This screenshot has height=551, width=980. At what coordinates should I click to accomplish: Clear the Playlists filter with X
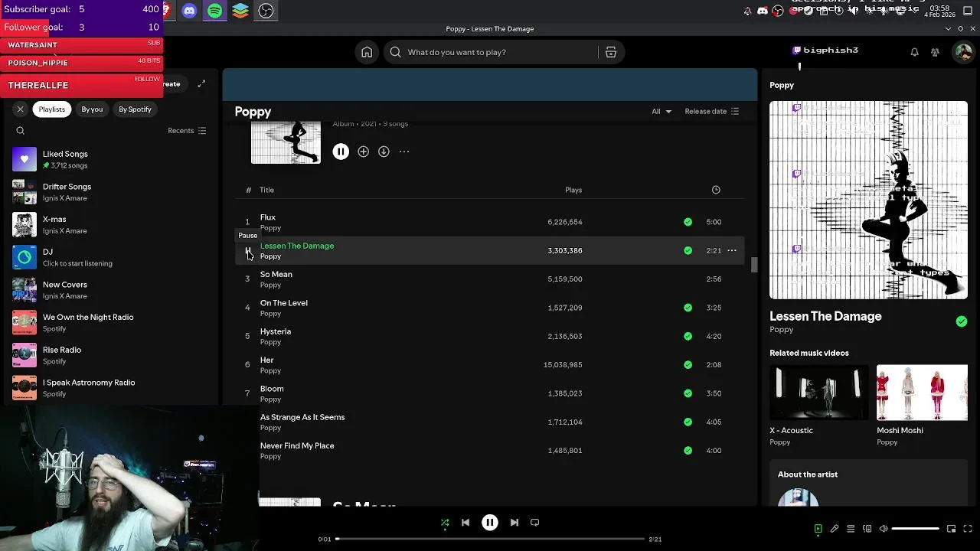coord(21,109)
